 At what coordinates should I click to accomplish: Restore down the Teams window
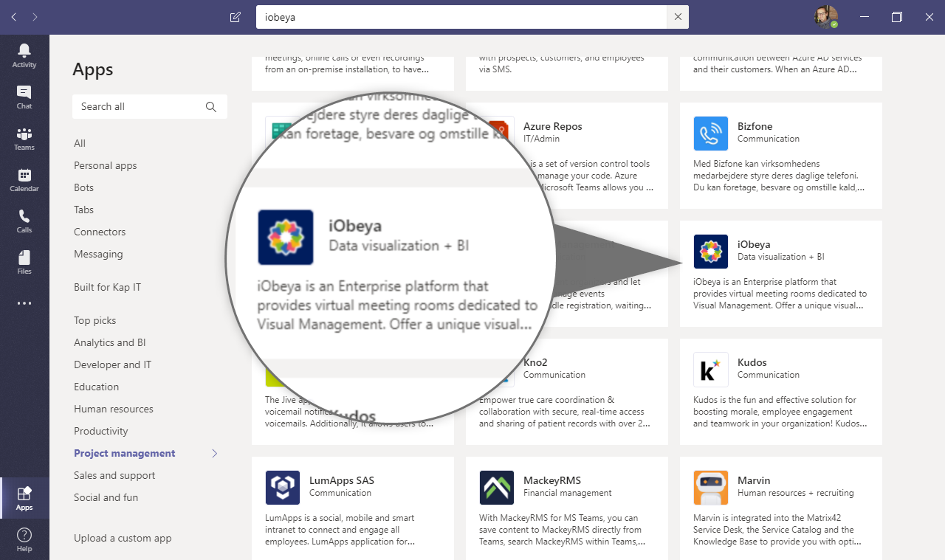click(897, 17)
